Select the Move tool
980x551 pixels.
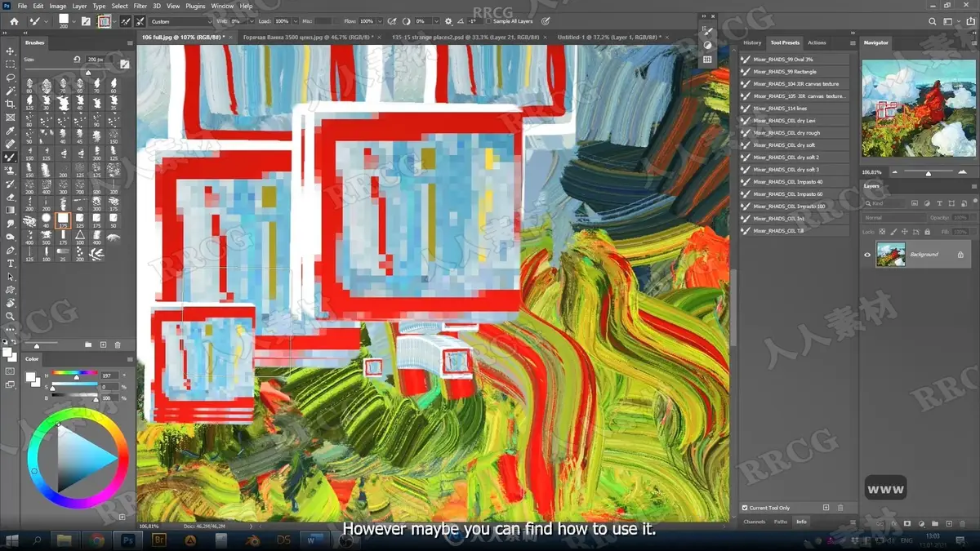coord(11,51)
